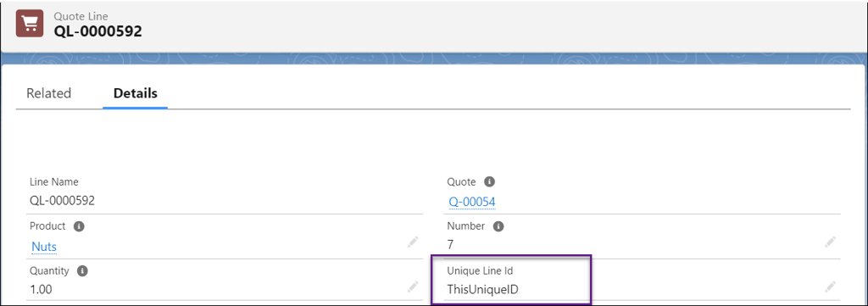Click the Quote Line shopping cart icon

(30, 23)
